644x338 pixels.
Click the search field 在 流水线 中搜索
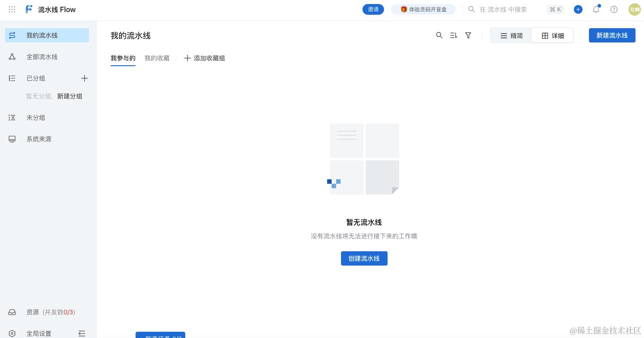[x=503, y=9]
